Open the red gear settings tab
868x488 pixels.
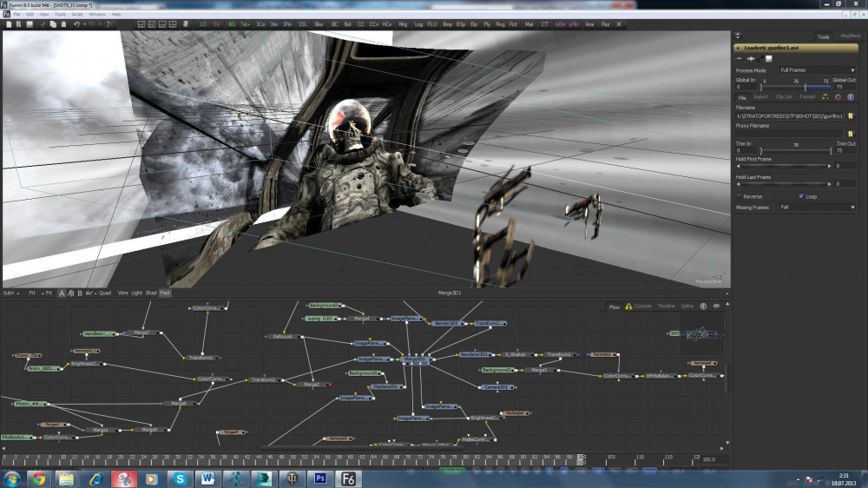point(838,97)
